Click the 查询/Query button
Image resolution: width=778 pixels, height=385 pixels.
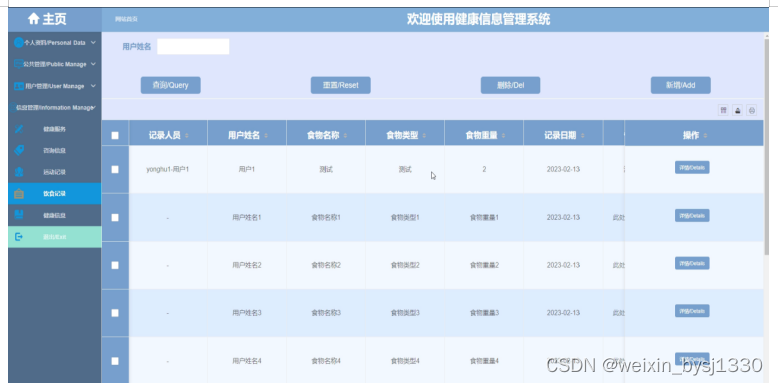tap(171, 85)
